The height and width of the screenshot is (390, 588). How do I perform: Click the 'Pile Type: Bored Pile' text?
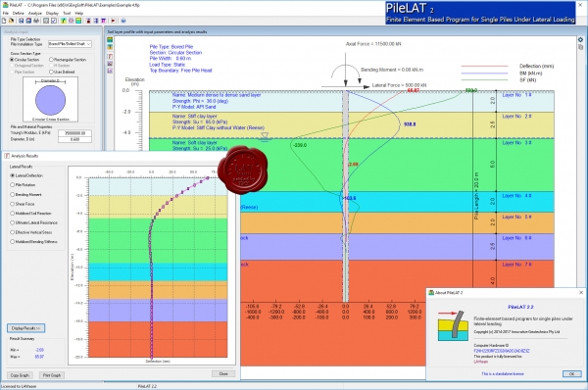click(171, 47)
